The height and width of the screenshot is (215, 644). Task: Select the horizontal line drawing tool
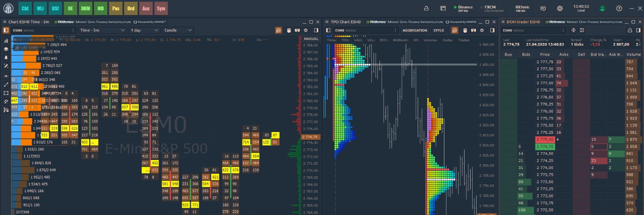pos(6,76)
